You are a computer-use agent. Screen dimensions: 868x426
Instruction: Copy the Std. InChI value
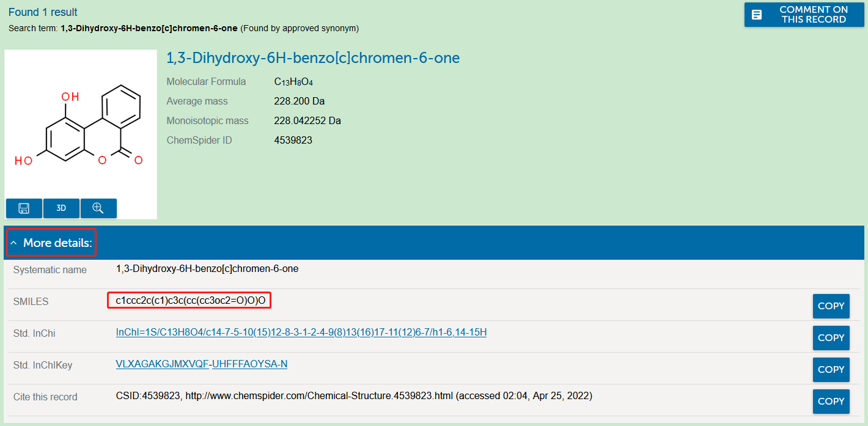831,338
